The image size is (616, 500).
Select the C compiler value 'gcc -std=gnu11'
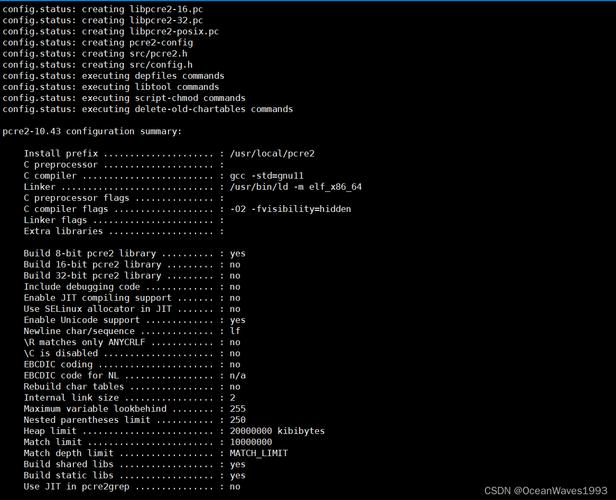point(267,176)
